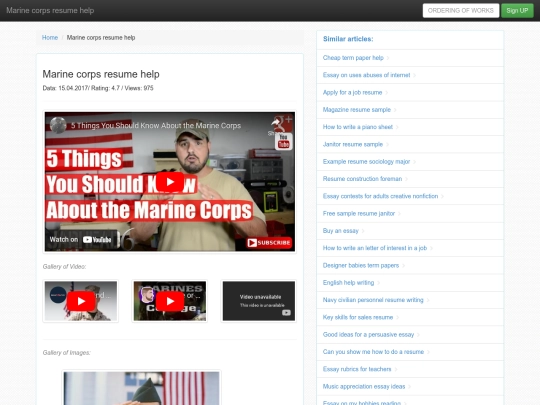Screen dimensions: 540x405
Task: Click Marine corps resume help site title
Action: click(50, 10)
